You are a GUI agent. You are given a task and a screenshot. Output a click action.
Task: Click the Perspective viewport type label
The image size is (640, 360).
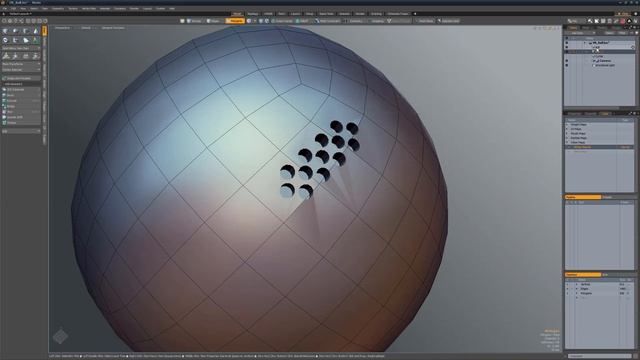[62, 28]
